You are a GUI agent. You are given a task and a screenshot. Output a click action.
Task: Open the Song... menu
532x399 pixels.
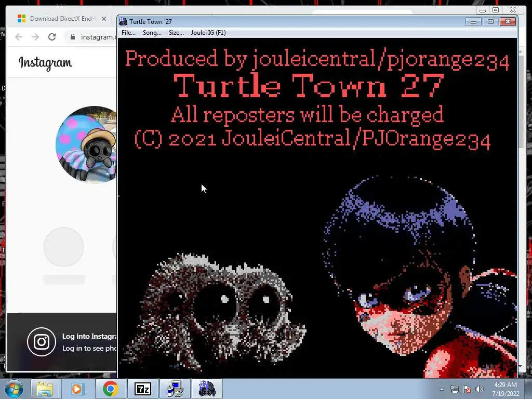click(x=152, y=33)
